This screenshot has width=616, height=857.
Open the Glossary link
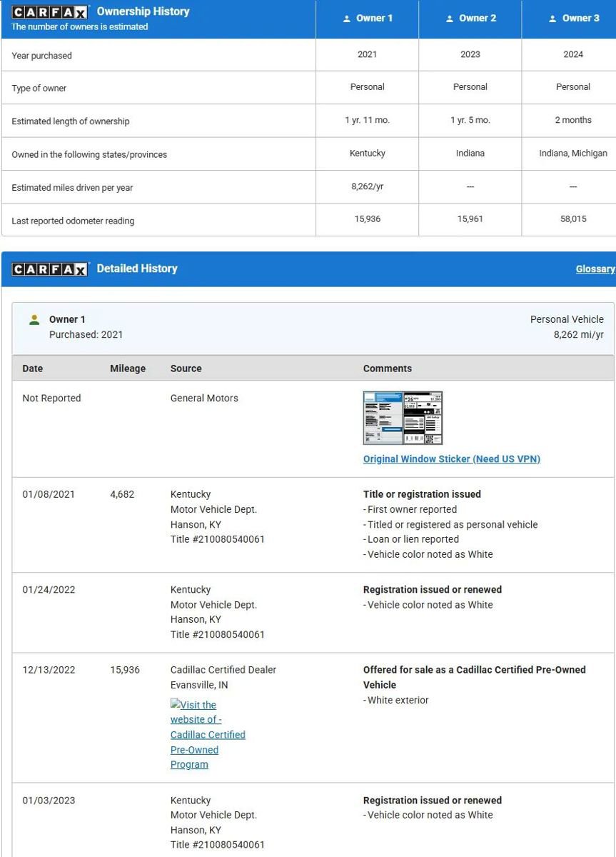click(x=595, y=269)
